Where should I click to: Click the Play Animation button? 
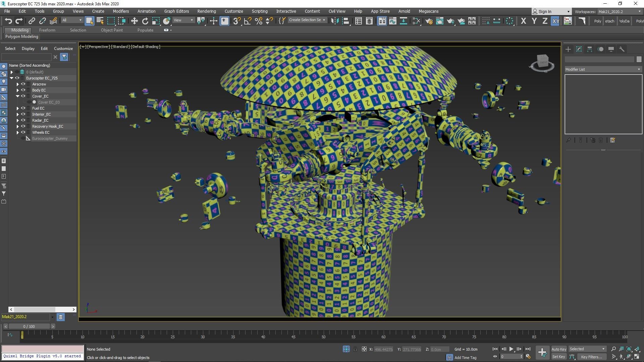pyautogui.click(x=511, y=349)
